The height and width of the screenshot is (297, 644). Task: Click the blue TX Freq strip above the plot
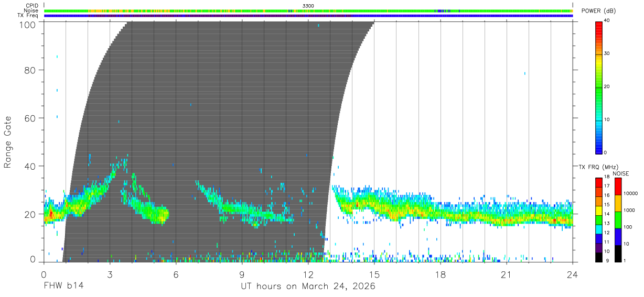tap(308, 16)
